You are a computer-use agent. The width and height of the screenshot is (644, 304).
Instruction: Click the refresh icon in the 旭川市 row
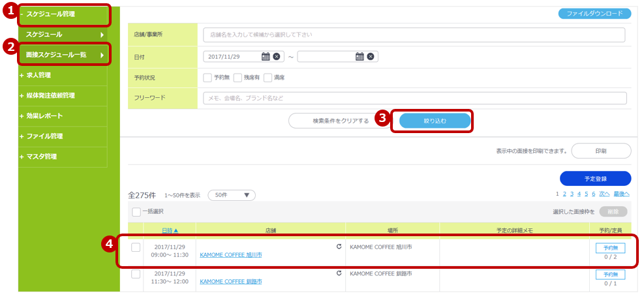pos(339,247)
